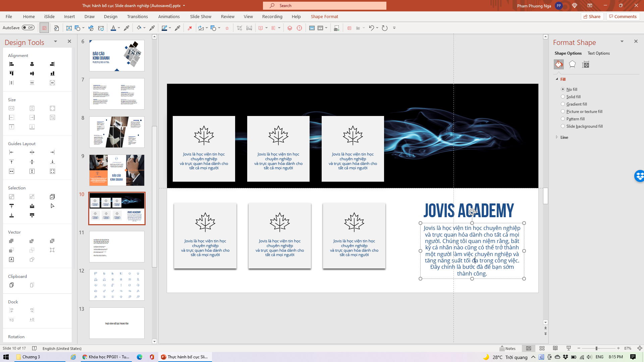Screen dimensions: 644x362
Task: Click zoom in plus button
Action: click(x=619, y=348)
